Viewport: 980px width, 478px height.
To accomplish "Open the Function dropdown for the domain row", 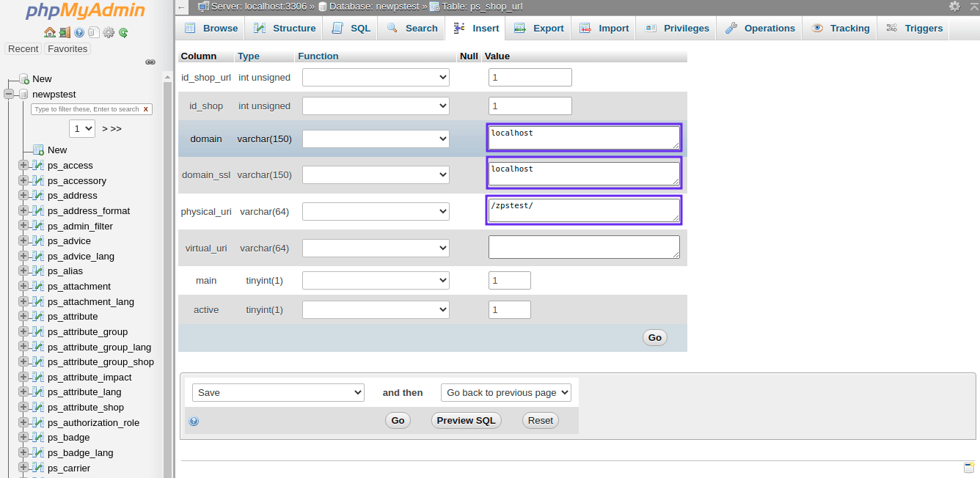I will click(375, 139).
